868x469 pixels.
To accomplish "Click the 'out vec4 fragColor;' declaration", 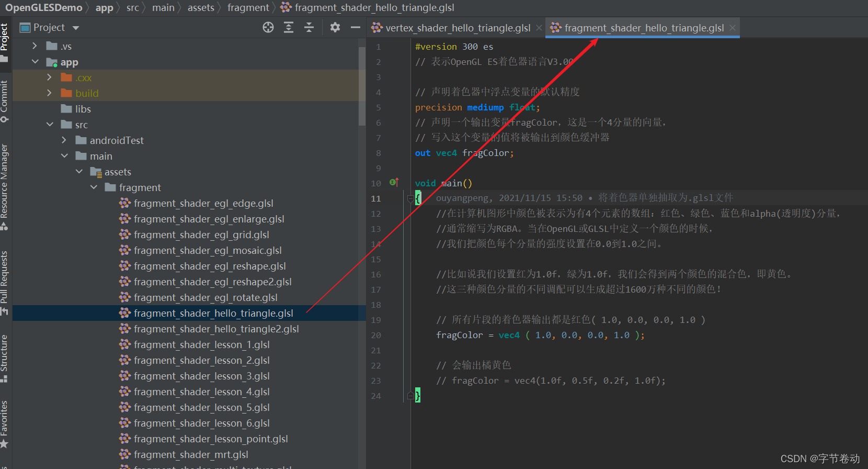I will point(464,153).
